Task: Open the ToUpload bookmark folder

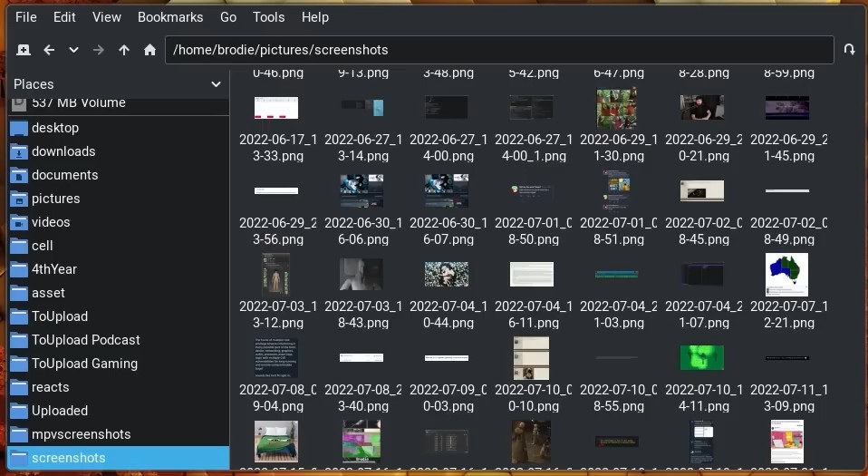Action: [x=119, y=316]
